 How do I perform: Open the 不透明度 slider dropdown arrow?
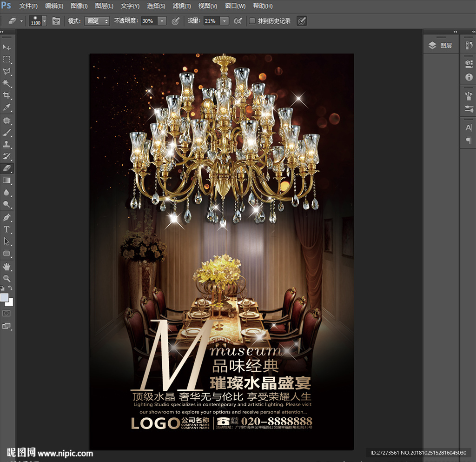point(162,20)
